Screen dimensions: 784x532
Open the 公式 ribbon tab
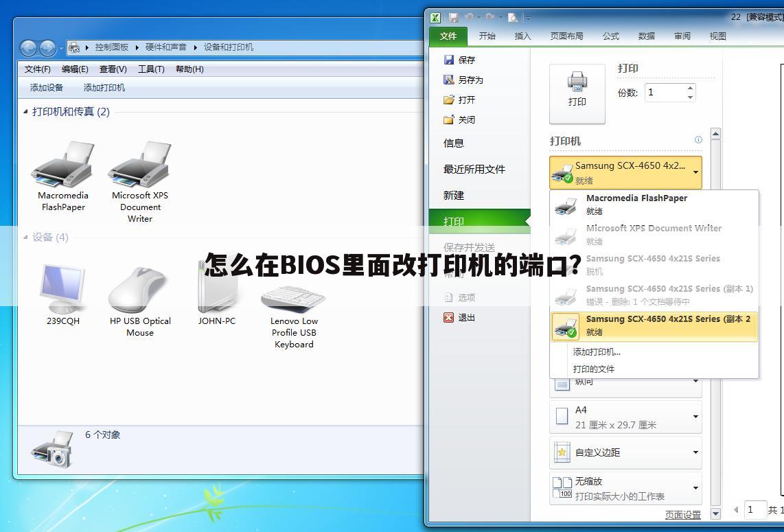click(x=610, y=36)
